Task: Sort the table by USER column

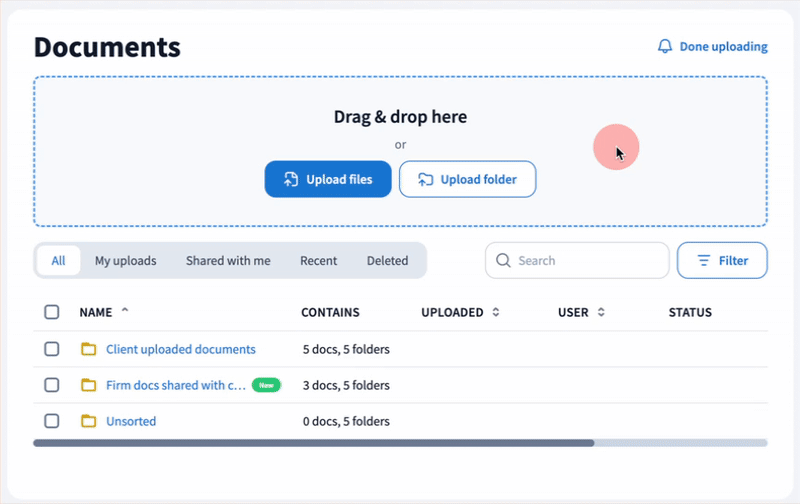Action: click(x=601, y=313)
